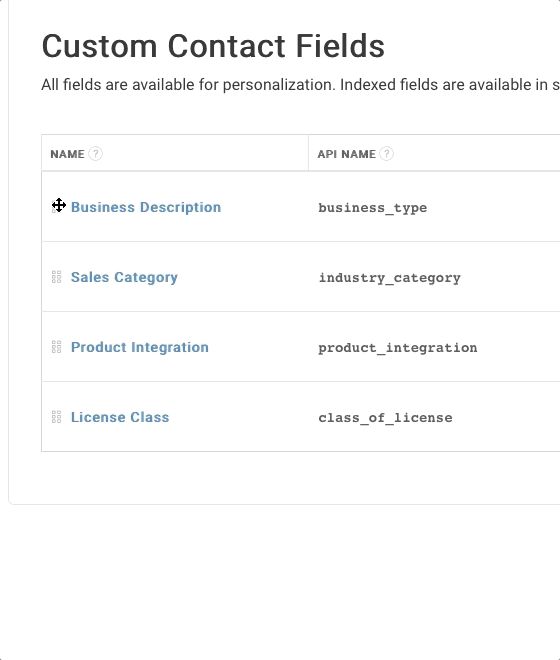
Task: Click the Custom Contact Fields heading
Action: pos(213,46)
